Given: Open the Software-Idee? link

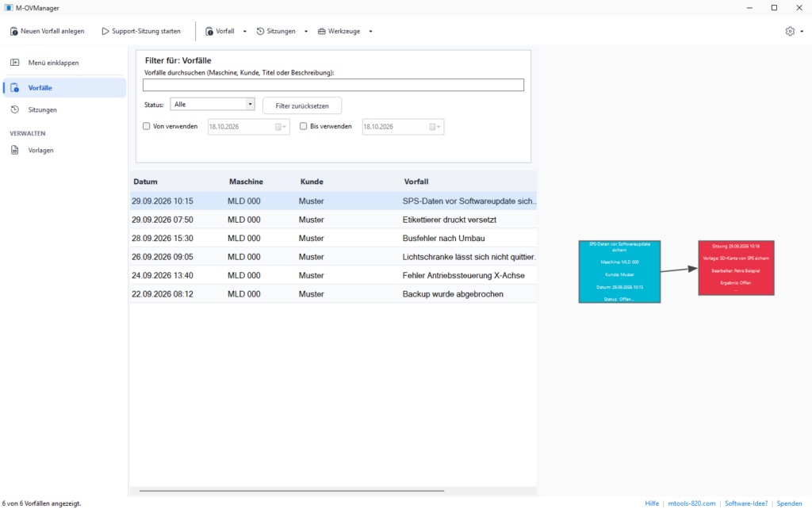Looking at the screenshot, I should pyautogui.click(x=746, y=503).
